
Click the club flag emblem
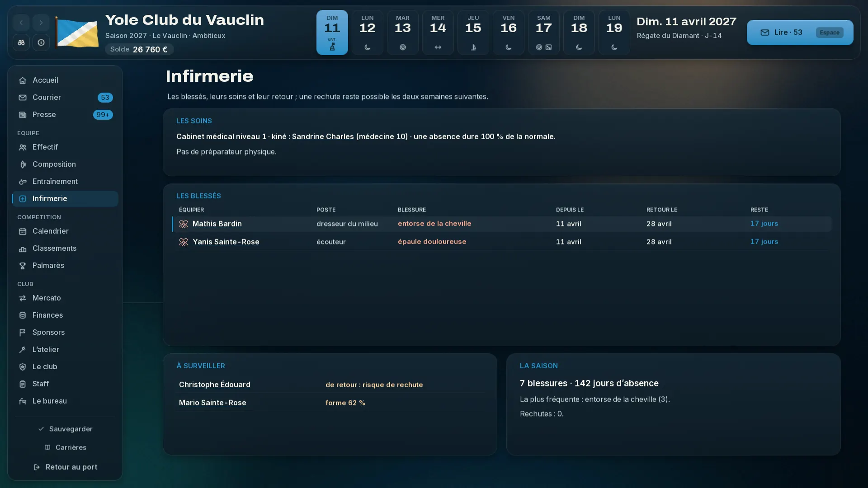pyautogui.click(x=76, y=32)
